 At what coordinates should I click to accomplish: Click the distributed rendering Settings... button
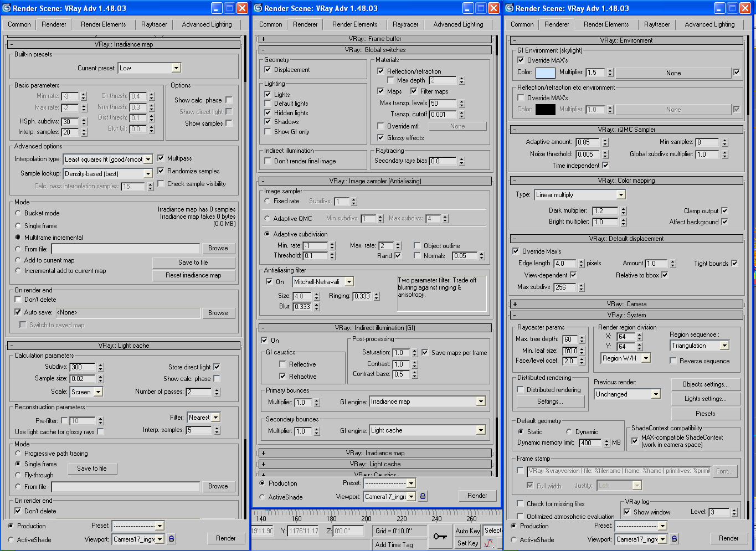pos(550,402)
